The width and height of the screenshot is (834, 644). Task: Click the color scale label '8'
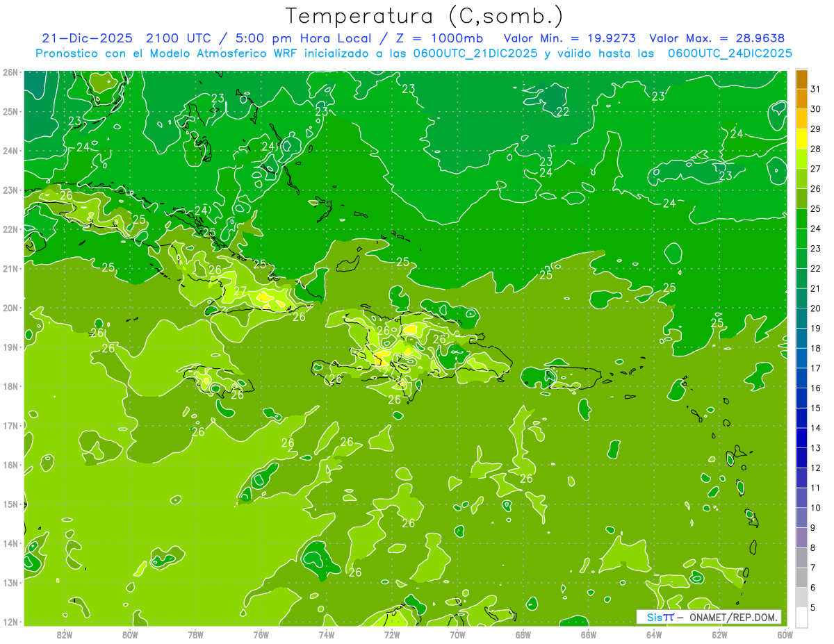point(813,548)
